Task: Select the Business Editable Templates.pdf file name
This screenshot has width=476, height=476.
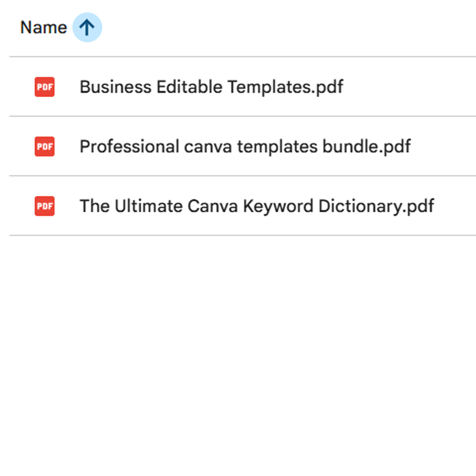Action: (x=211, y=87)
